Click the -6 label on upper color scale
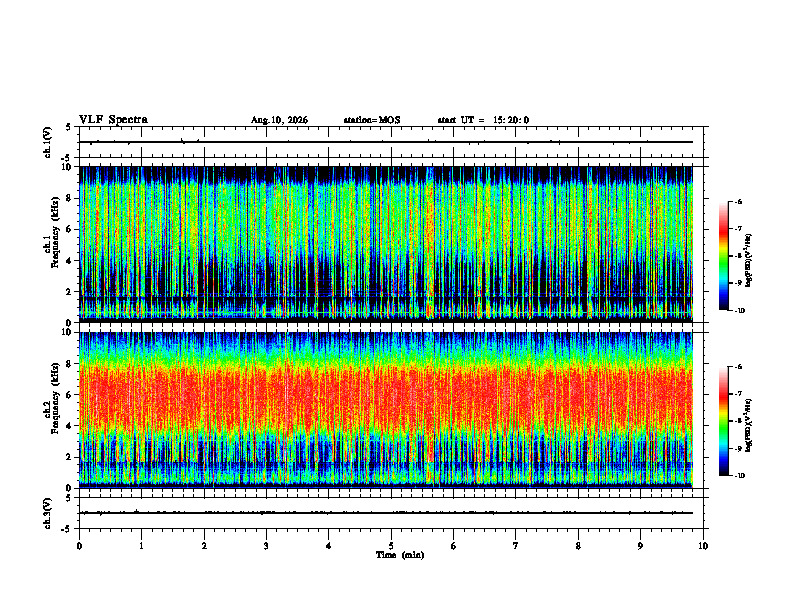792x612 pixels. [738, 201]
